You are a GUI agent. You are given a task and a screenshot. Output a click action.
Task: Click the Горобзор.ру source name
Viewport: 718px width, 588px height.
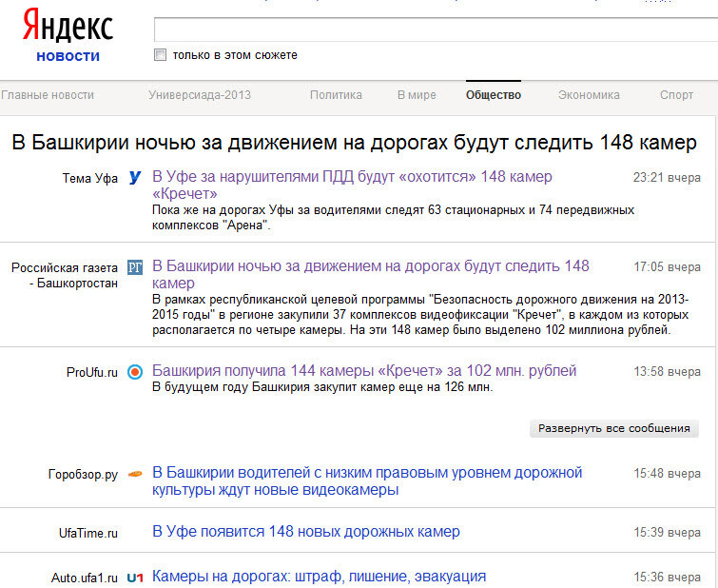point(83,475)
